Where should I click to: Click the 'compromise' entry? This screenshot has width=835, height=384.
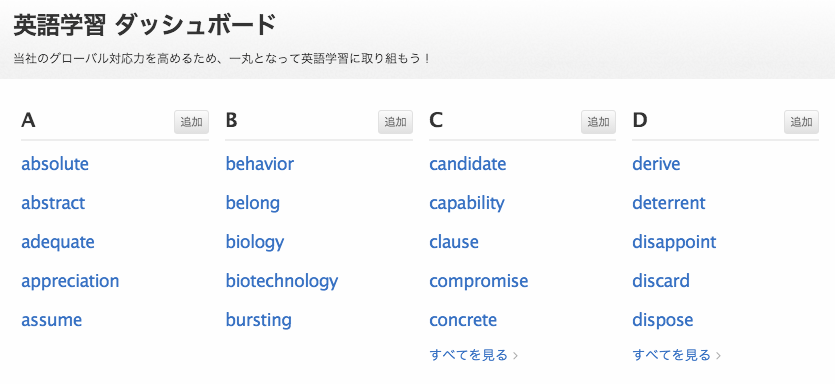click(x=479, y=281)
